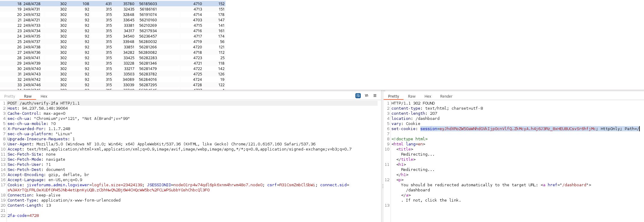
Task: Select result row 31 with payload 249/4743
Action: [113, 74]
